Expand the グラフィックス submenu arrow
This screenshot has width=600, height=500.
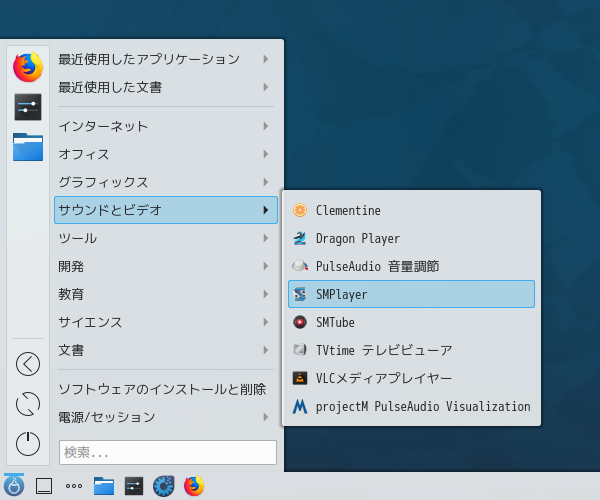click(266, 182)
